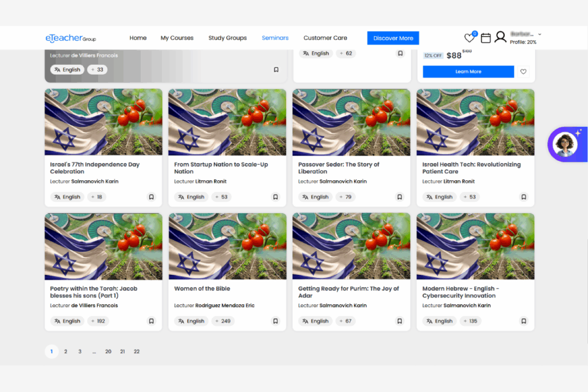This screenshot has width=588, height=392.
Task: Open Customer Care menu
Action: click(325, 38)
